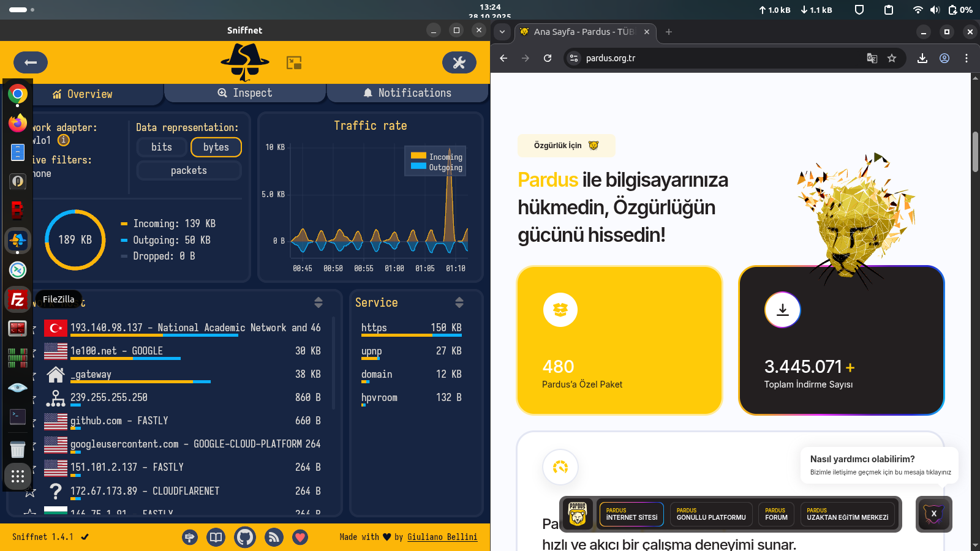Switch to the Inspect tab
This screenshot has width=980, height=551.
[x=245, y=93]
